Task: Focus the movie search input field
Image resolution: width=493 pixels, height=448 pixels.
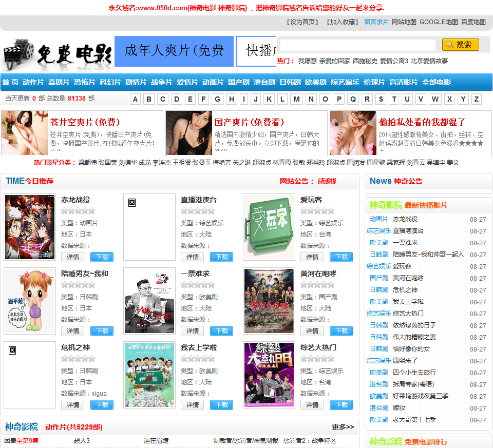Action: pos(358,45)
